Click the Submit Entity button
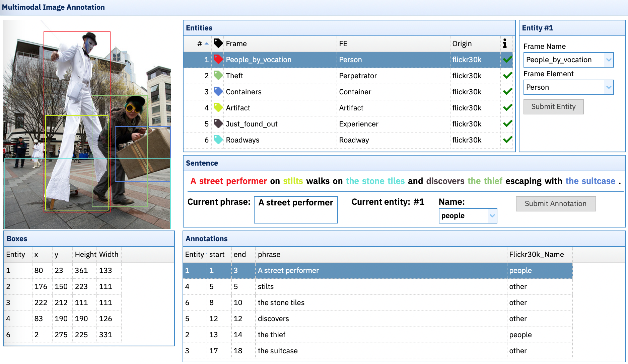The height and width of the screenshot is (364, 628). click(553, 107)
